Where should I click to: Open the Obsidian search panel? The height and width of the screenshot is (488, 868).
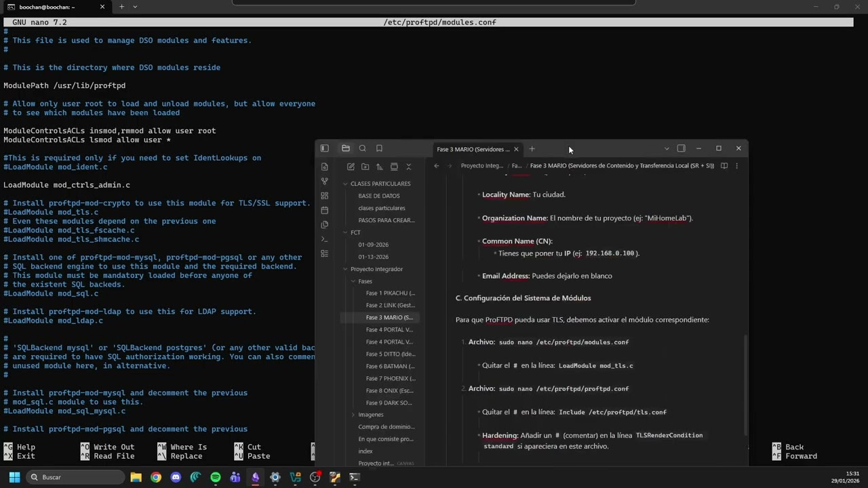tap(363, 148)
